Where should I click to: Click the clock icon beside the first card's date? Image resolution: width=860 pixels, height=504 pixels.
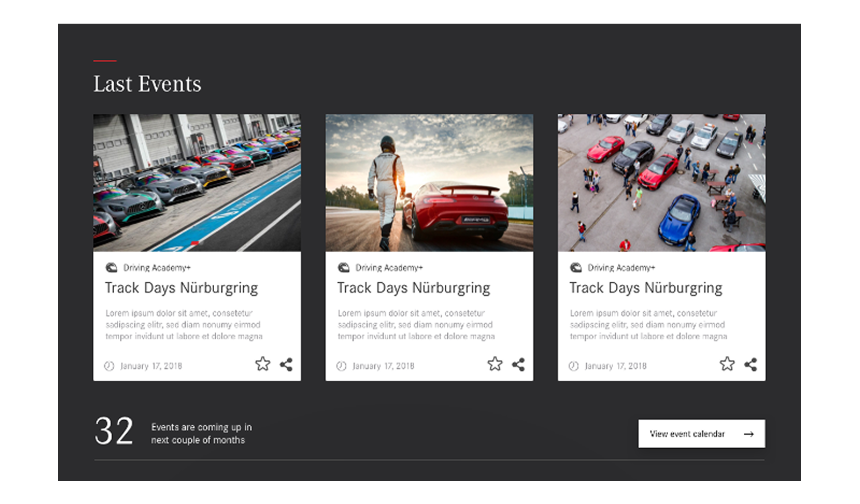(x=110, y=365)
